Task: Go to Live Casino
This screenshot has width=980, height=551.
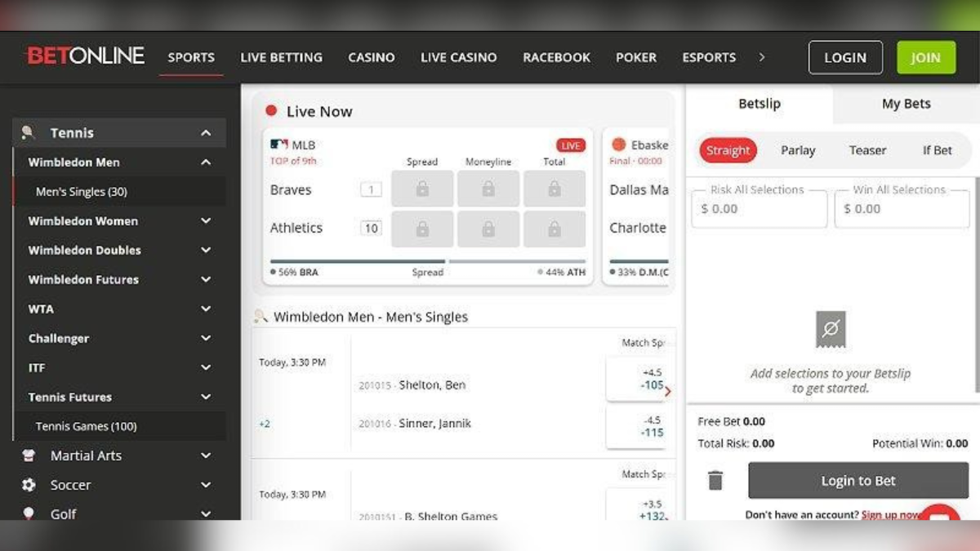Action: [x=459, y=57]
